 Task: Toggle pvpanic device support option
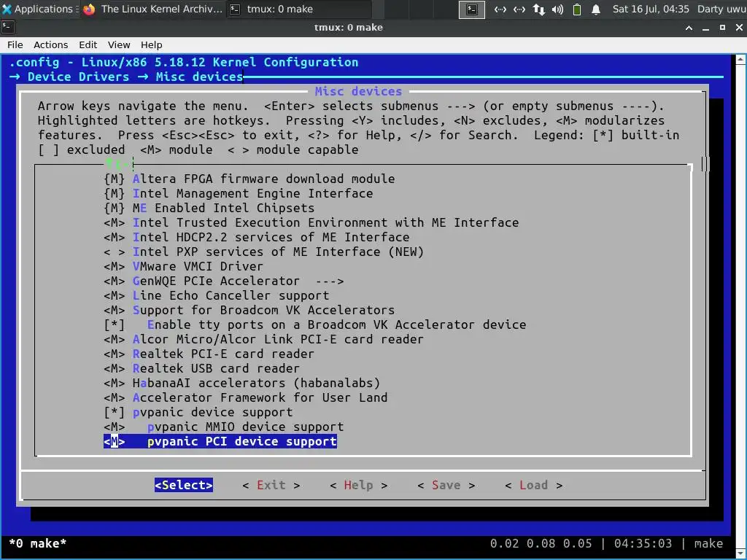pyautogui.click(x=198, y=413)
